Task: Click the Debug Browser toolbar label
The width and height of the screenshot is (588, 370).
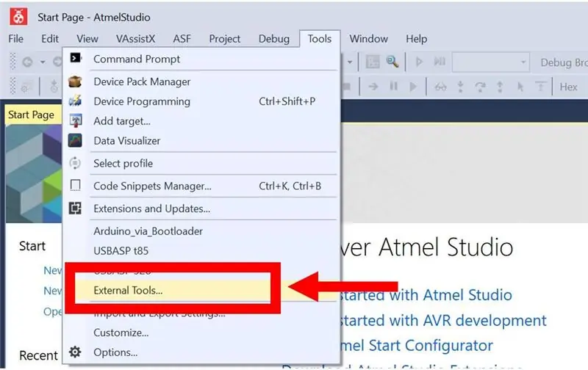Action: 564,62
